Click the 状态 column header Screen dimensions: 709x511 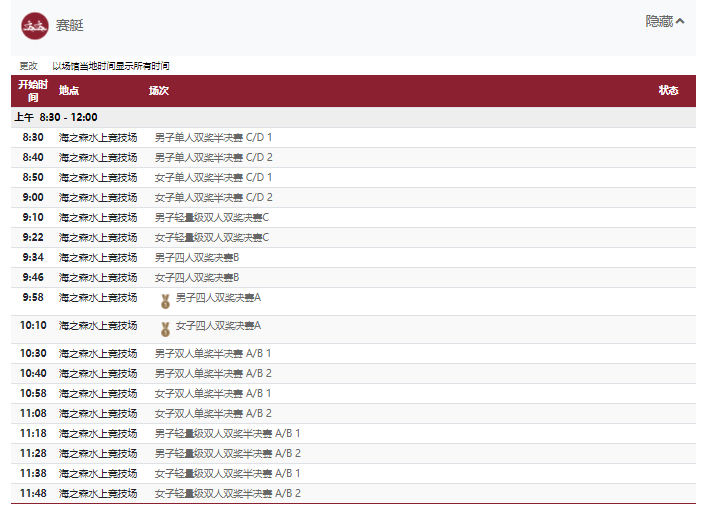[668, 90]
